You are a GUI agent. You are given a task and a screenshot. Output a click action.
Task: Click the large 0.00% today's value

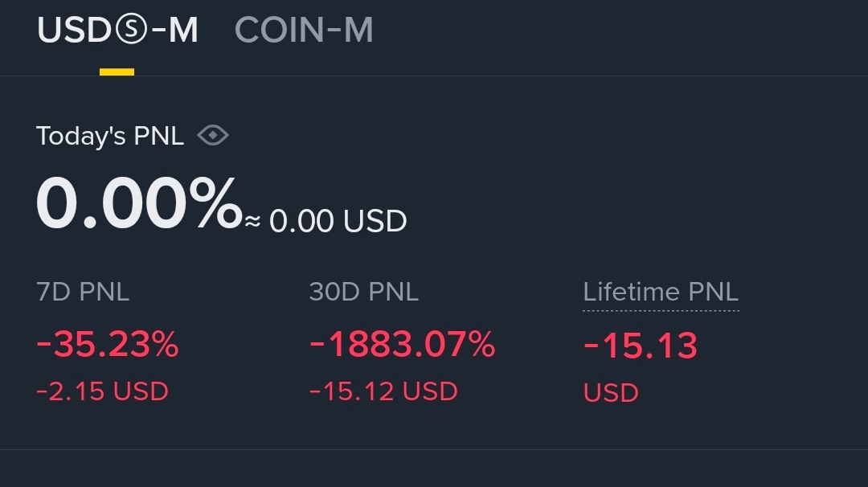tap(138, 204)
